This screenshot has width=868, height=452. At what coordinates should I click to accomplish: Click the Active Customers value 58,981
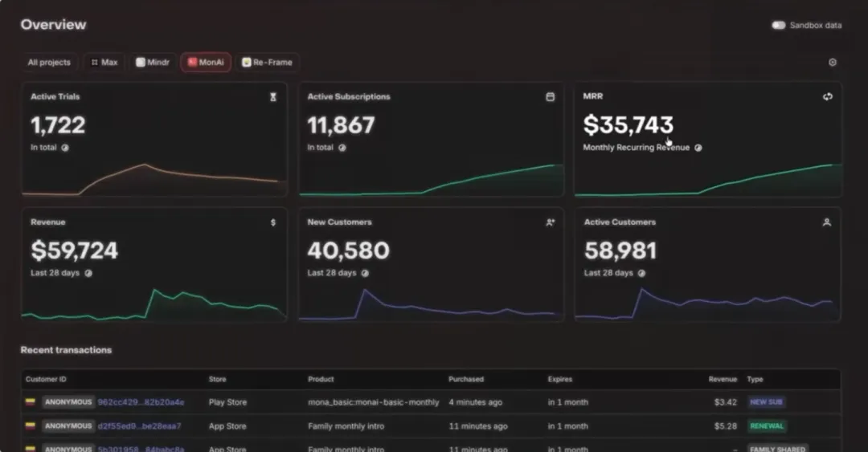[620, 250]
